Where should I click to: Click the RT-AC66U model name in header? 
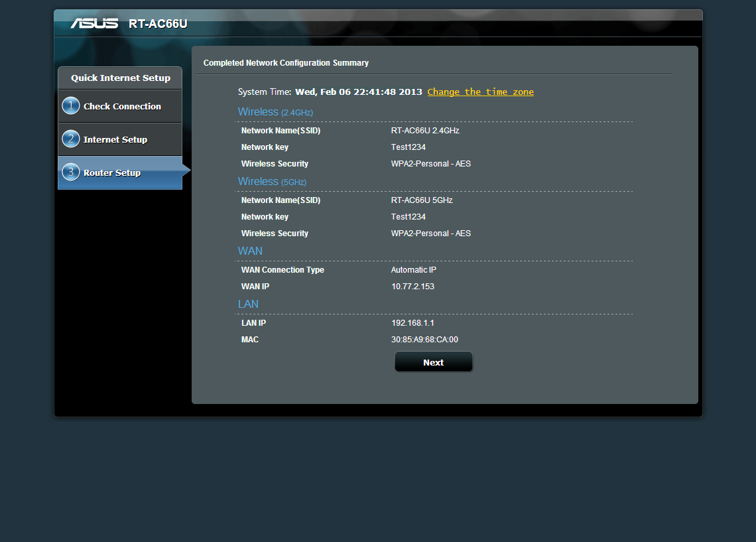click(x=158, y=24)
